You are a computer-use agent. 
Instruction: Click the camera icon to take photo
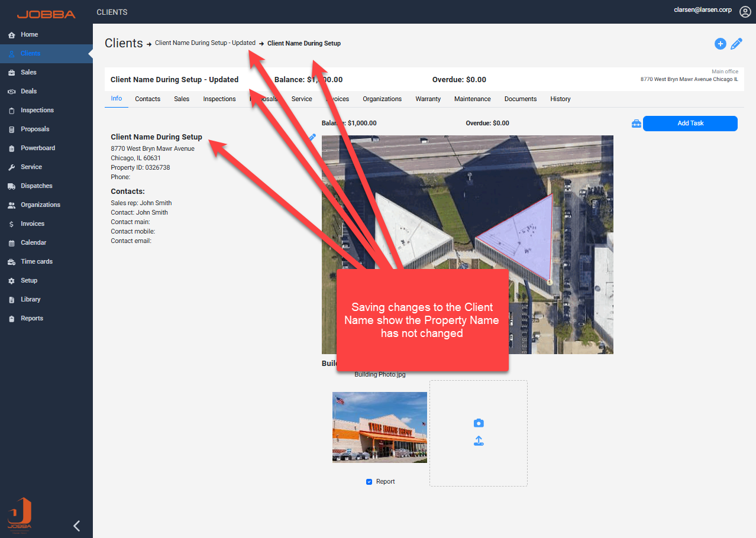click(479, 423)
